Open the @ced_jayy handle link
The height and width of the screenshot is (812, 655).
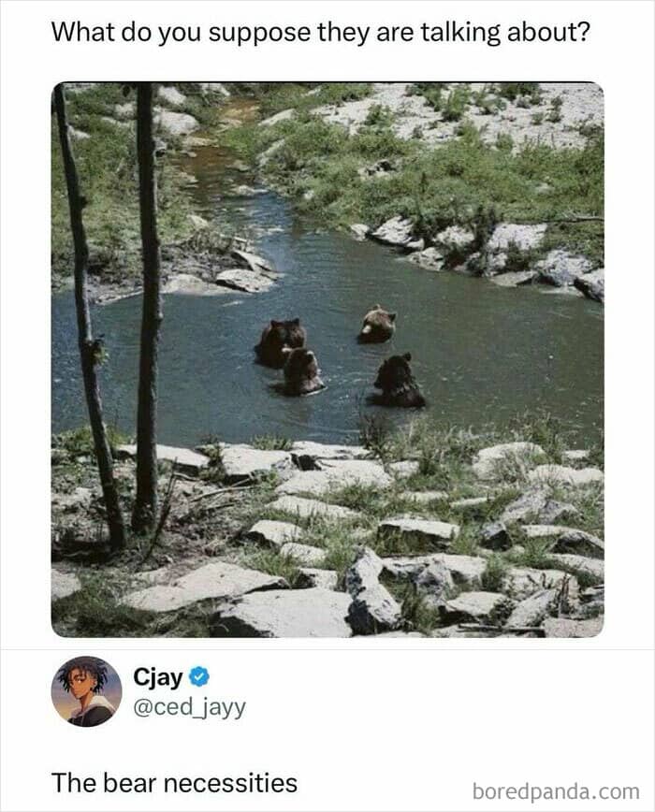coord(190,707)
